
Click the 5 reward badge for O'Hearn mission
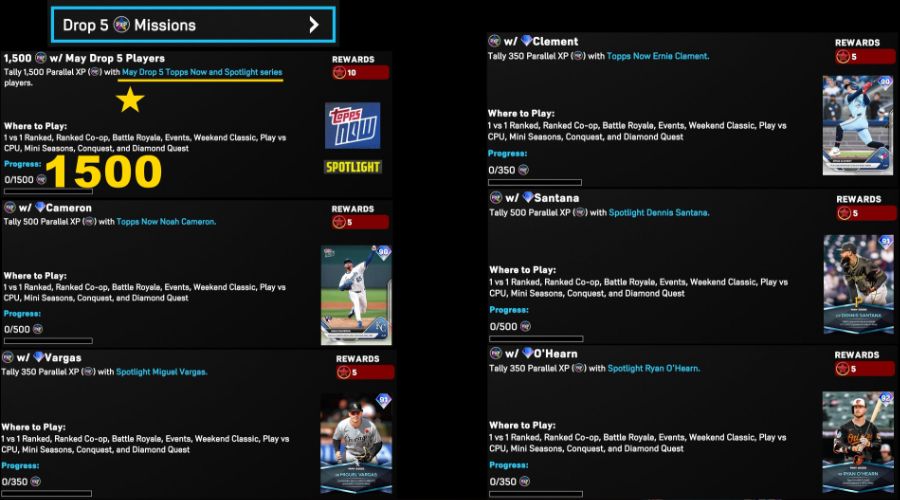pos(864,369)
